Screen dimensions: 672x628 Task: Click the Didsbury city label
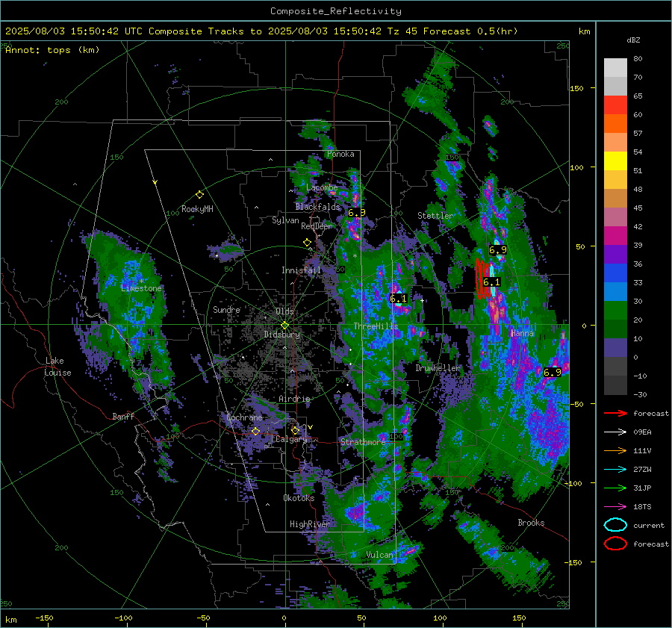pyautogui.click(x=281, y=335)
